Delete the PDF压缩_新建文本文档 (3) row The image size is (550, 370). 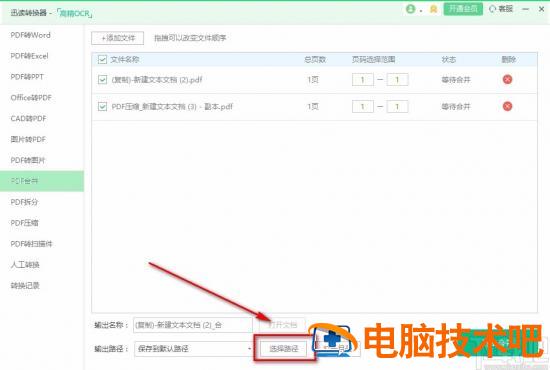click(x=507, y=106)
